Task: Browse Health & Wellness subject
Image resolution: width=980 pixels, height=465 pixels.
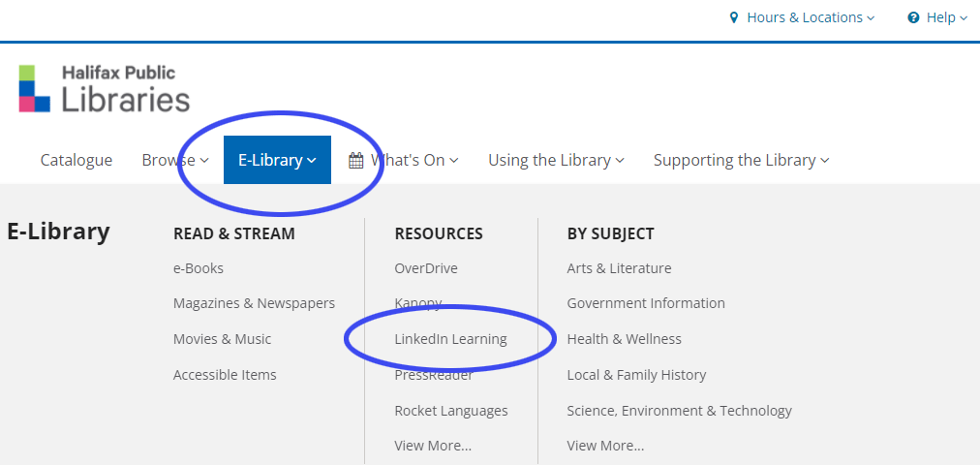Action: (x=624, y=339)
